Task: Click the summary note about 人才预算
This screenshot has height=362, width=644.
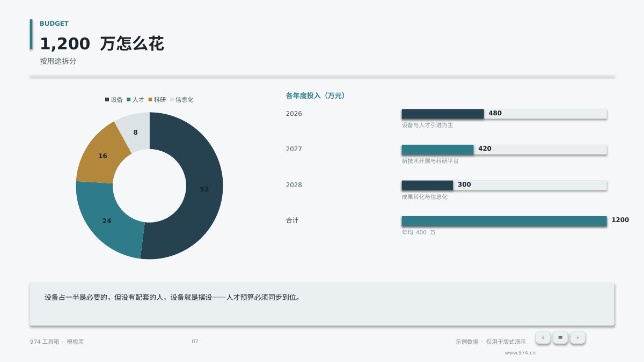Action: pos(322,304)
